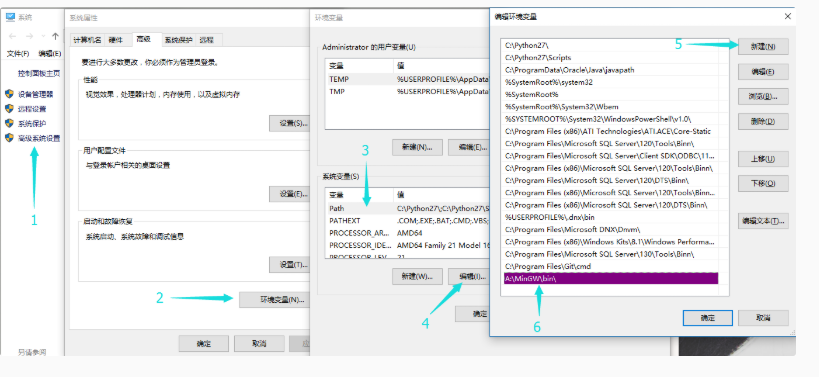The height and width of the screenshot is (377, 819).
Task: Go forward with the right arrow
Action: (x=29, y=36)
